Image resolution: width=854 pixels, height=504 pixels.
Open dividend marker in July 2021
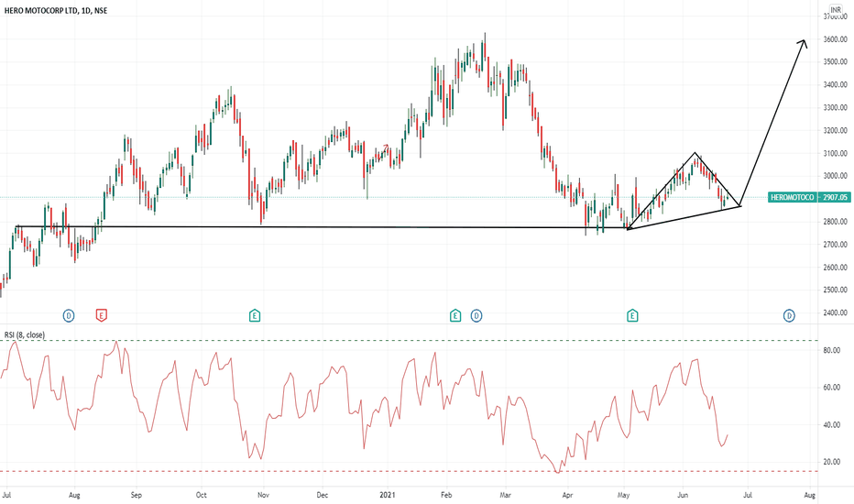coord(789,315)
